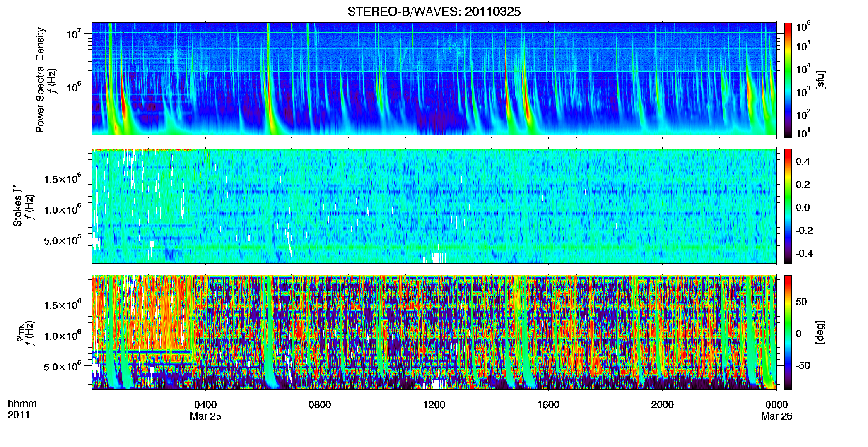Click the 1600 time tick label
Viewport: 868px width, 447px height.
pyautogui.click(x=548, y=405)
